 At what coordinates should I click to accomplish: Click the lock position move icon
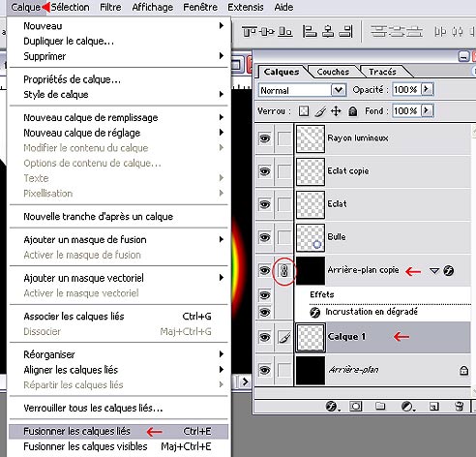click(x=336, y=111)
